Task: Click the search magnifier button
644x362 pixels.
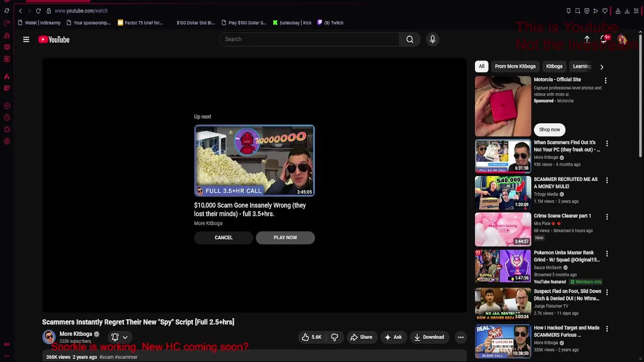Action: pos(410,39)
